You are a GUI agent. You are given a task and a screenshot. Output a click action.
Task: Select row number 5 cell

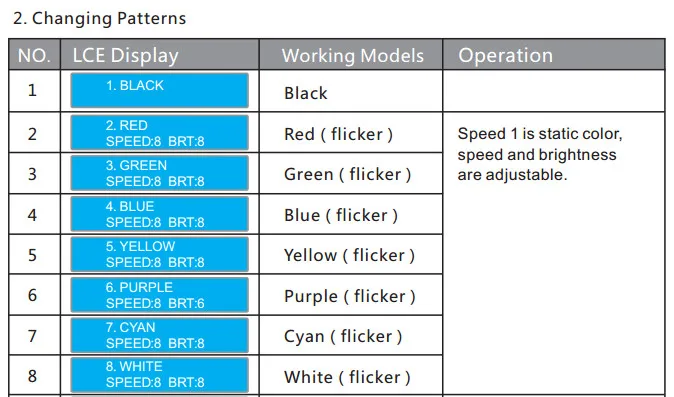pos(34,254)
